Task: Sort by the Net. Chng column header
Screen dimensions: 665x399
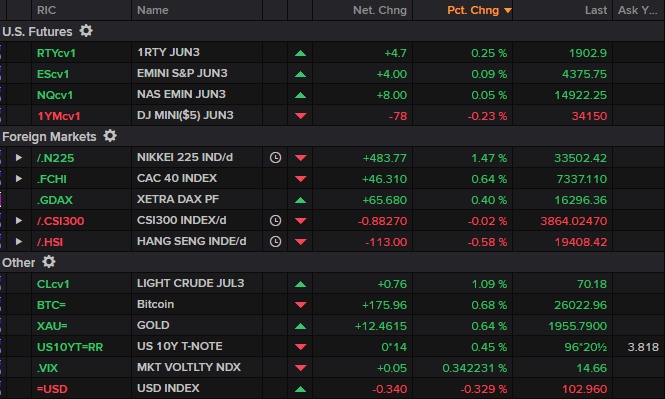Action: click(x=380, y=10)
